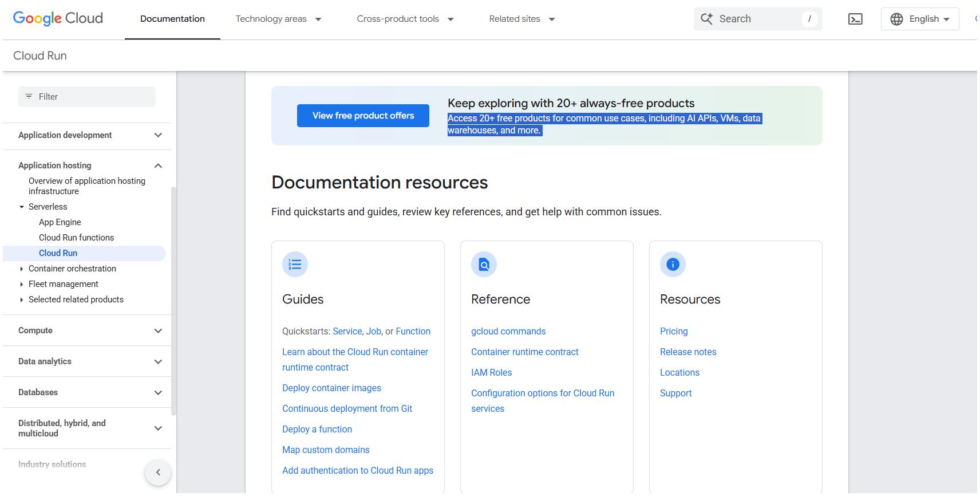
Task: Open the Locations resource link
Action: 679,372
